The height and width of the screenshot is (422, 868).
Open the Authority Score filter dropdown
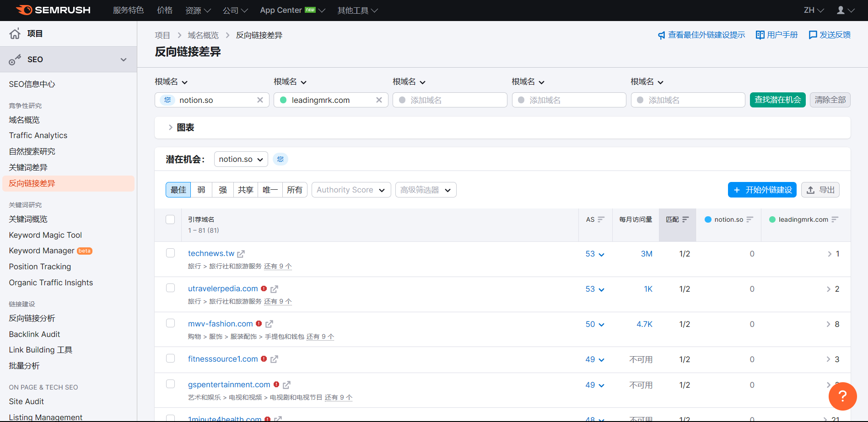tap(351, 190)
